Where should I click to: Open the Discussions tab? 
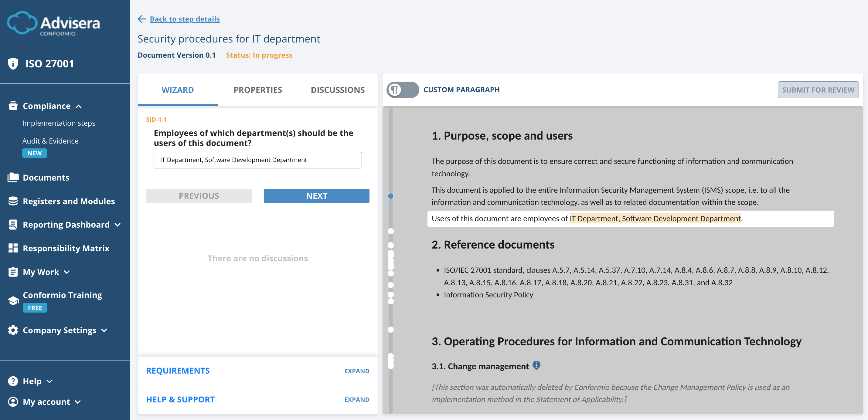[x=338, y=90]
